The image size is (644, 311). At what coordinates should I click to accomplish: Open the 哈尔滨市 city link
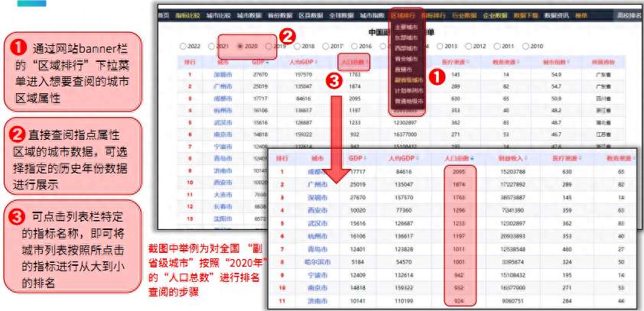click(x=317, y=261)
